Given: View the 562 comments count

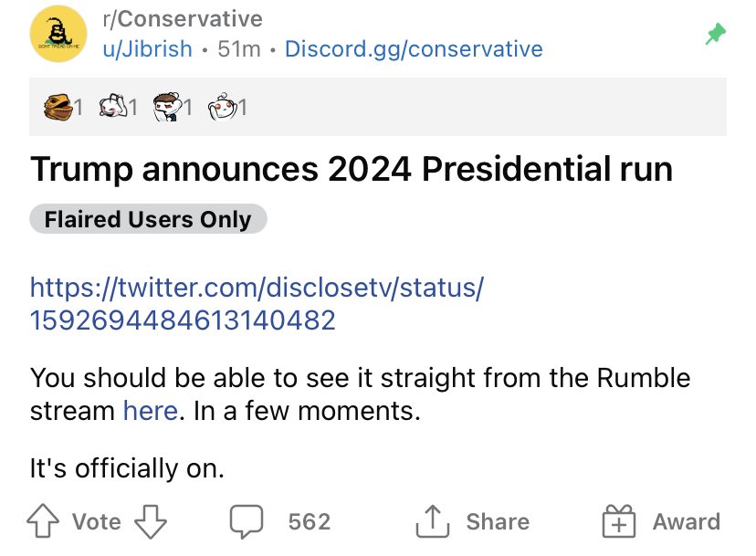Looking at the screenshot, I should point(310,521).
